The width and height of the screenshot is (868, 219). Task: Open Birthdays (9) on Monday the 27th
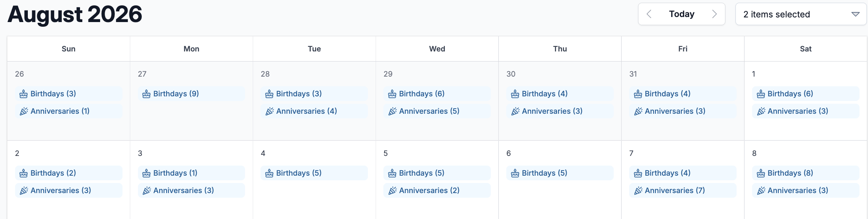click(191, 94)
